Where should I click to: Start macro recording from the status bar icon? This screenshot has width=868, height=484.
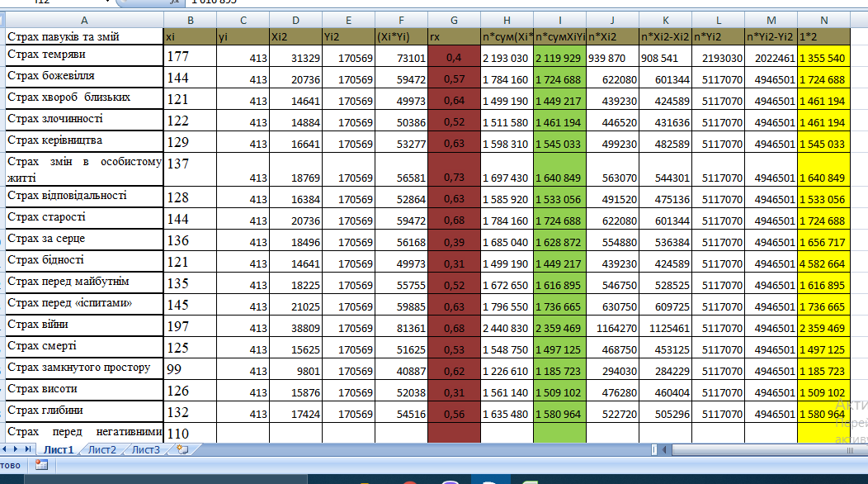(x=41, y=465)
